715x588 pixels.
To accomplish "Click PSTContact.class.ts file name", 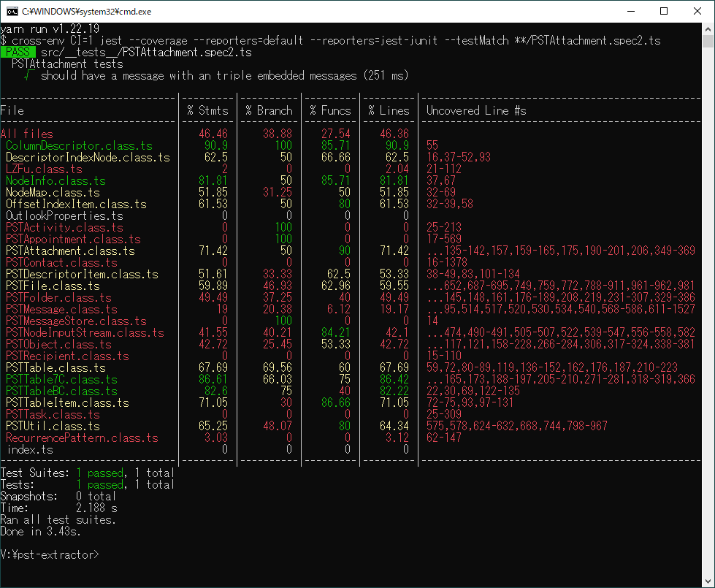I will pos(61,262).
